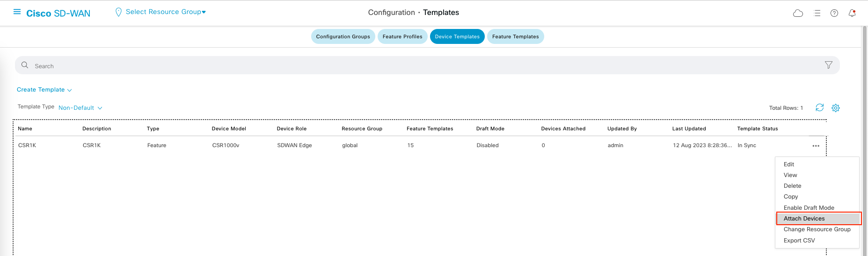Click the search filter funnel icon

click(828, 65)
